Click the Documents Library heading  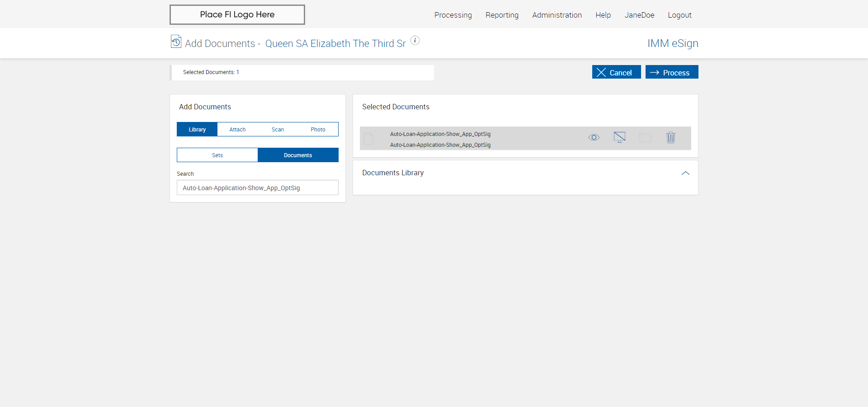click(x=393, y=173)
